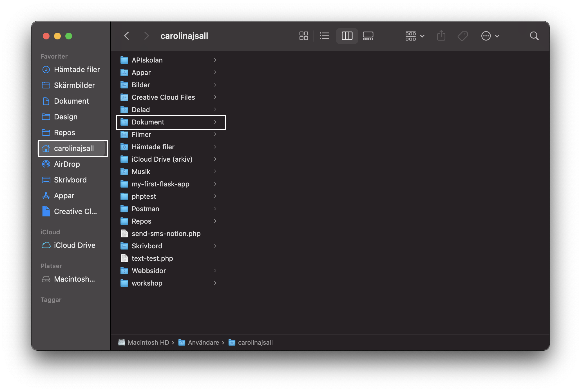Select AirDrop in the sidebar
Image resolution: width=581 pixels, height=392 pixels.
(67, 164)
